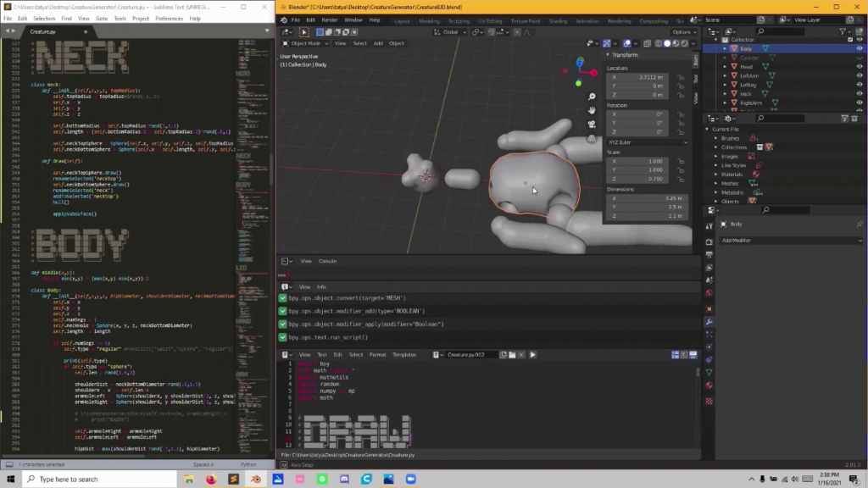The width and height of the screenshot is (868, 488).
Task: Open the Object Mode dropdown
Action: coord(305,43)
